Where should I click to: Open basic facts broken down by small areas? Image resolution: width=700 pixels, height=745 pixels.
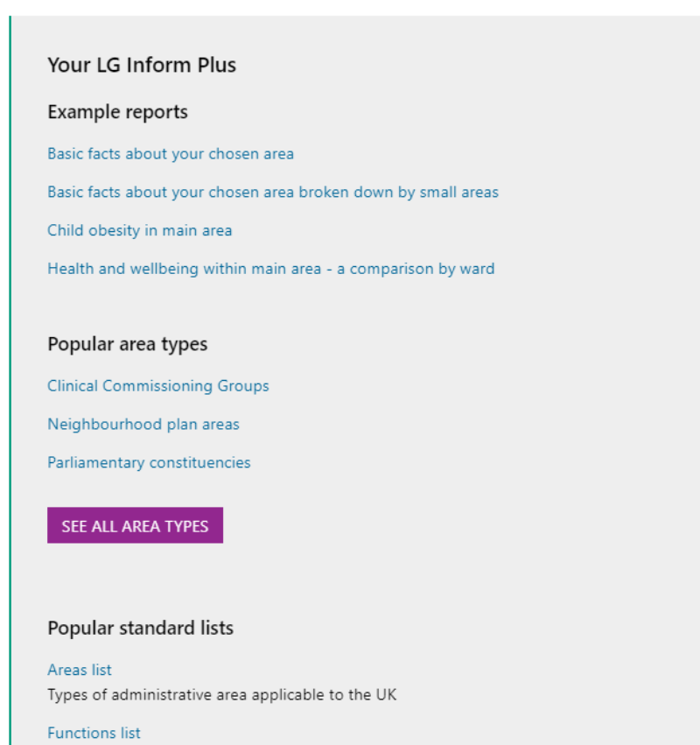(273, 193)
